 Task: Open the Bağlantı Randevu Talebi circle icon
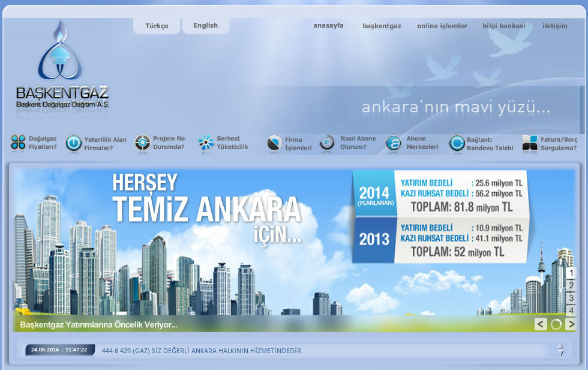click(457, 143)
